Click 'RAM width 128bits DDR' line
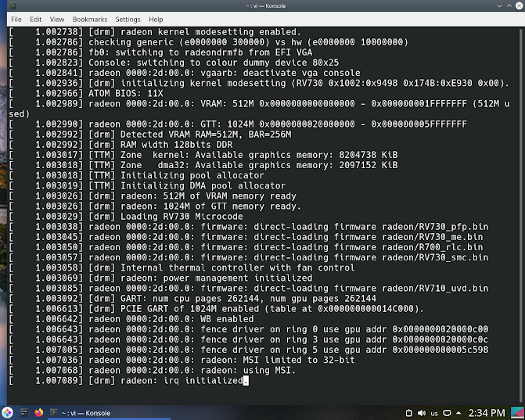This screenshot has width=525, height=420. pos(160,145)
